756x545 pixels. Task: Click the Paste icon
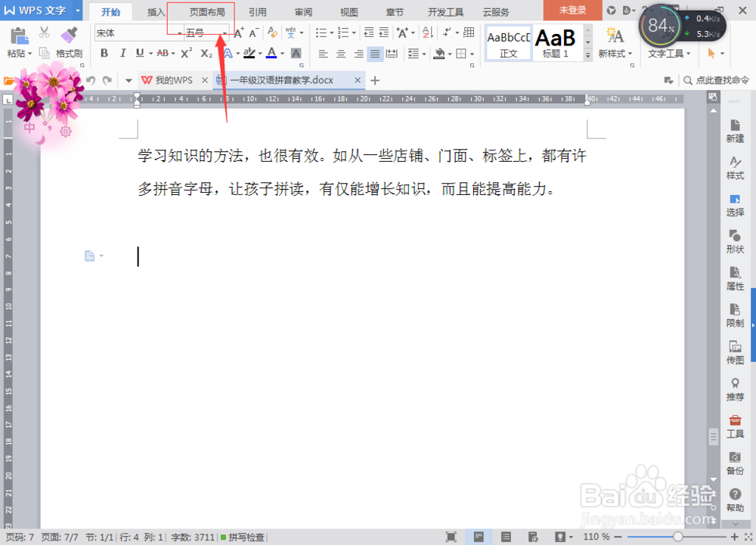(x=18, y=36)
